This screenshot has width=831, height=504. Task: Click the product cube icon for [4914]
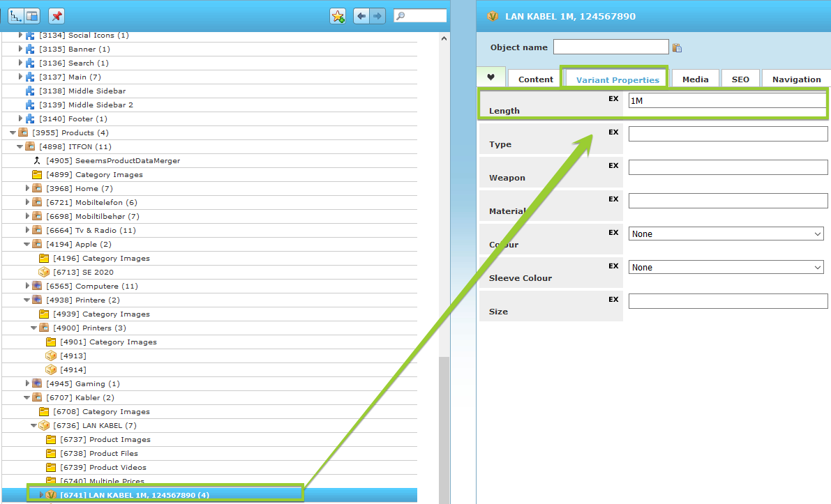pyautogui.click(x=51, y=369)
